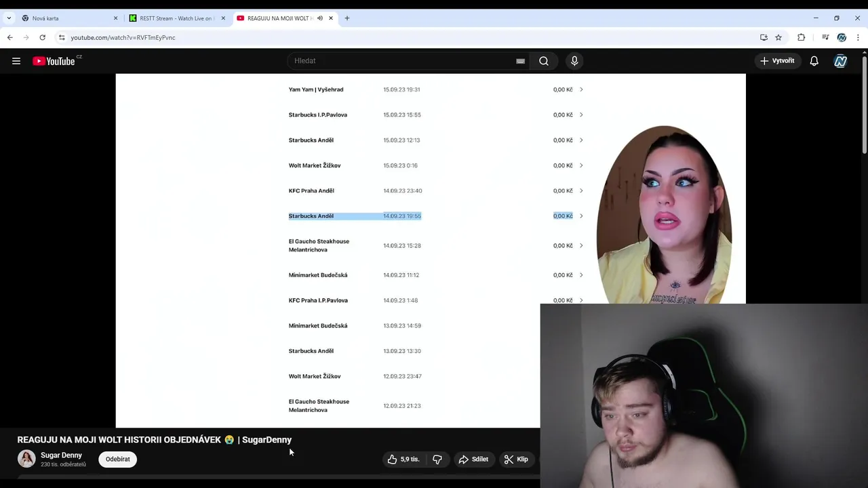This screenshot has width=868, height=488.
Task: Click the KFC Praha I.P.Pavlova order name
Action: coord(318,300)
